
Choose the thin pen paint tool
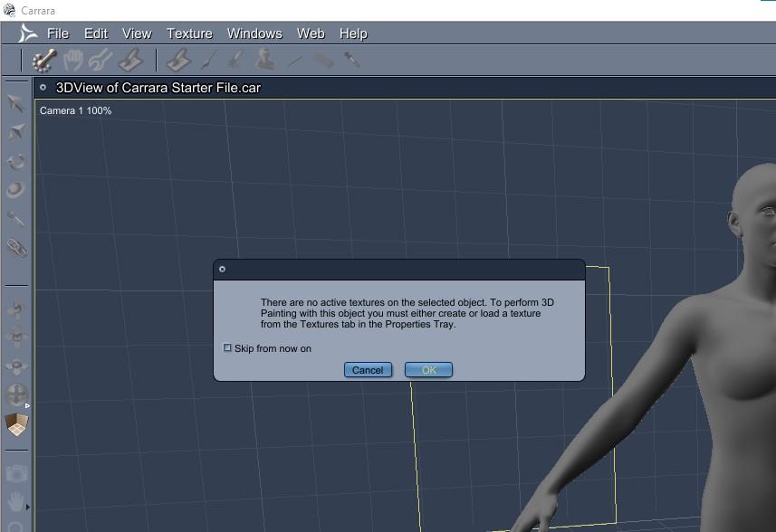[x=208, y=61]
